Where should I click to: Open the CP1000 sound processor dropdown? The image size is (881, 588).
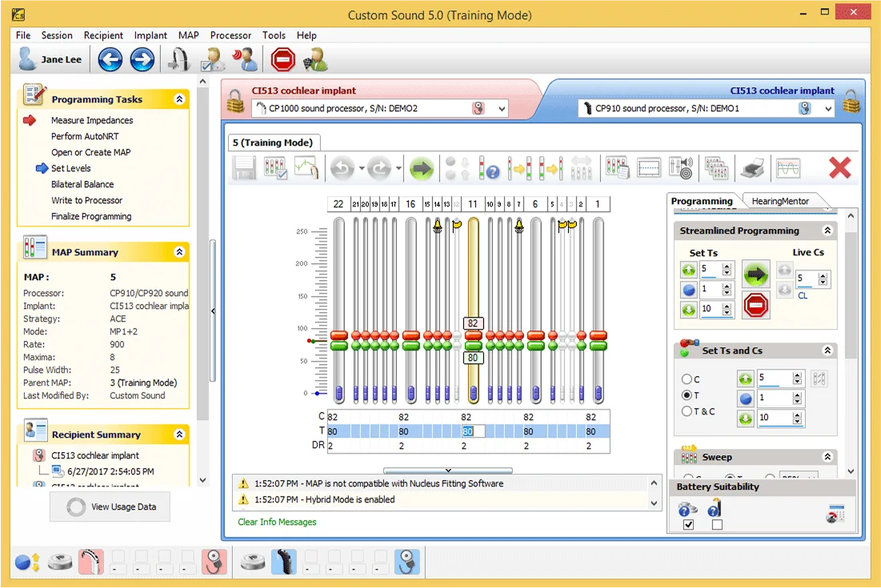(x=502, y=109)
